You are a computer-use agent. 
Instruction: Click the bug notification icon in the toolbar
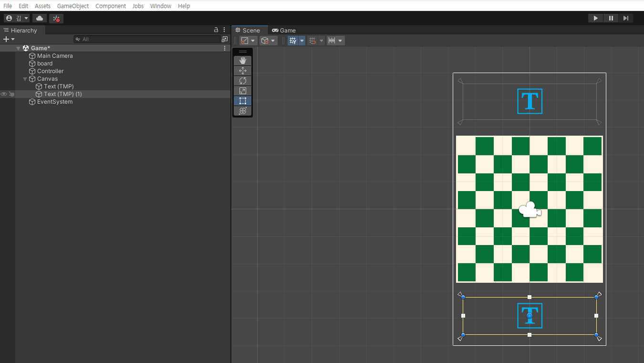56,19
